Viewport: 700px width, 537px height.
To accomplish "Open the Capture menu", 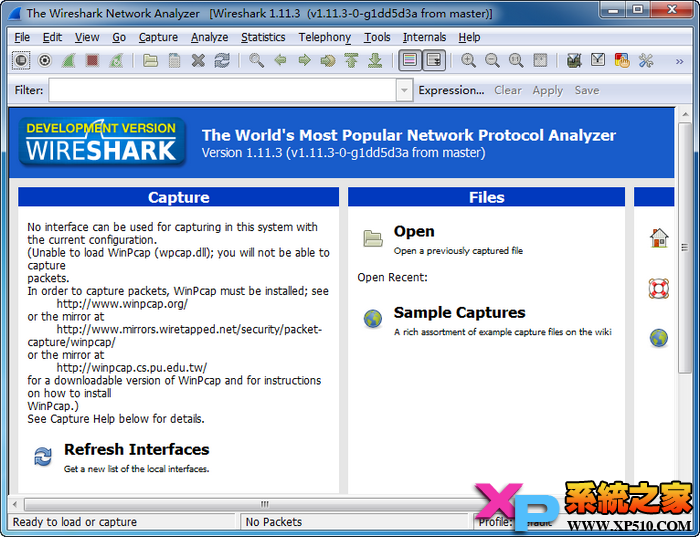I will point(158,37).
